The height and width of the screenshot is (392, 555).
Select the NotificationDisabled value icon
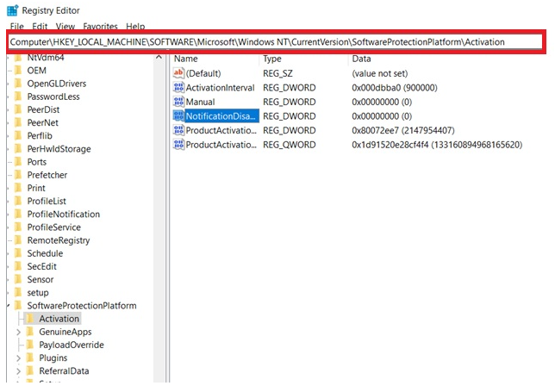[178, 115]
